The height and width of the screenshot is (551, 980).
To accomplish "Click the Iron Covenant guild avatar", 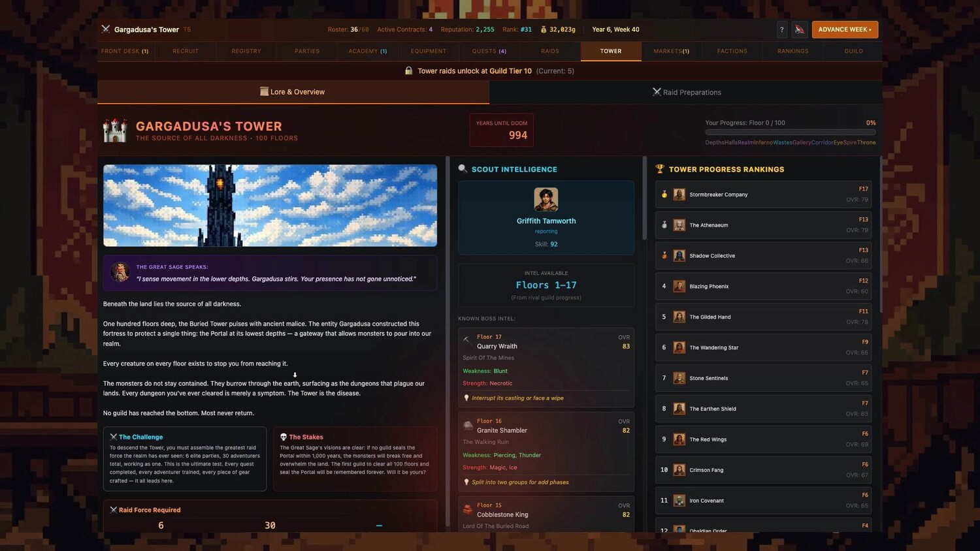I will (679, 501).
